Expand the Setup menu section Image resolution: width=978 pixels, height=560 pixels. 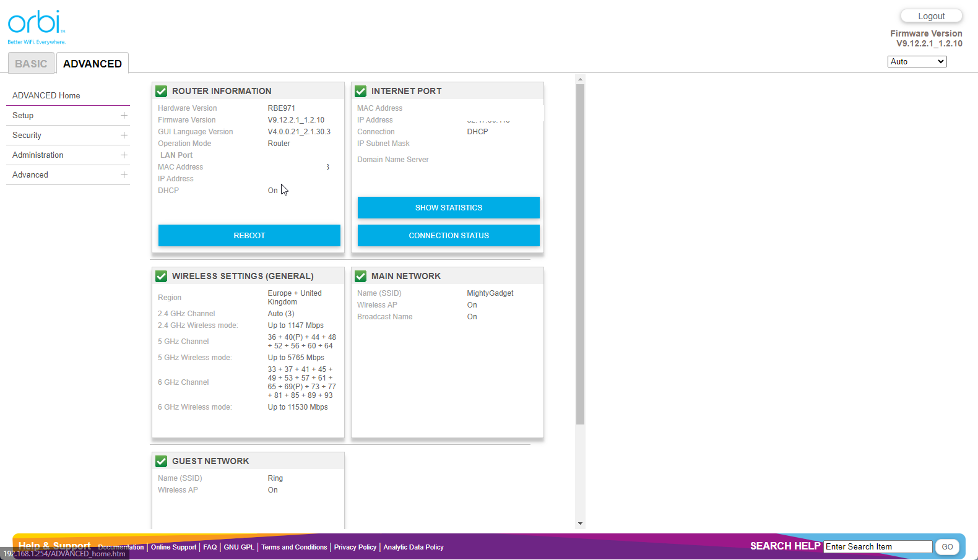(124, 116)
